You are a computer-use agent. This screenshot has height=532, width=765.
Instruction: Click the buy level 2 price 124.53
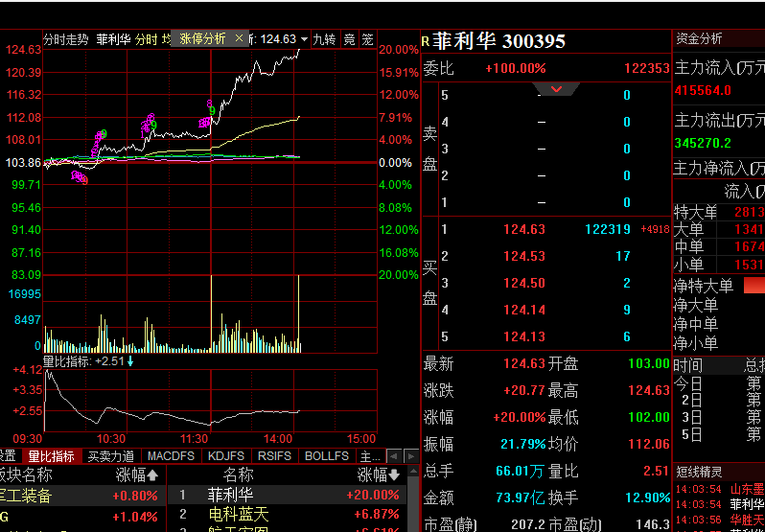click(x=524, y=256)
